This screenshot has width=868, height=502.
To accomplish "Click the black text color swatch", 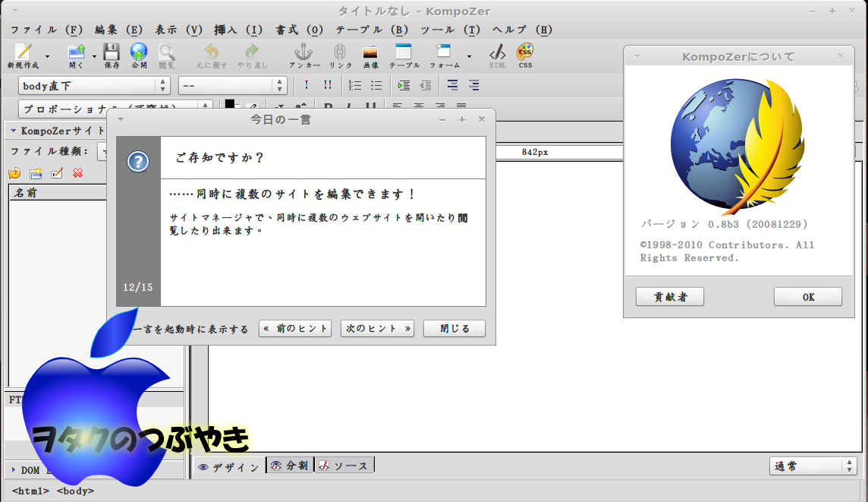I will pyautogui.click(x=230, y=104).
